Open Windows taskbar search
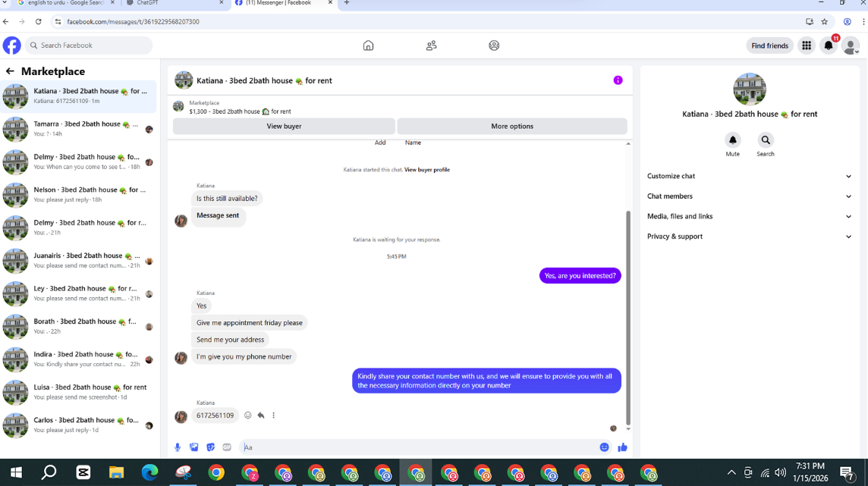Viewport: 868px width, 486px height. (x=49, y=472)
